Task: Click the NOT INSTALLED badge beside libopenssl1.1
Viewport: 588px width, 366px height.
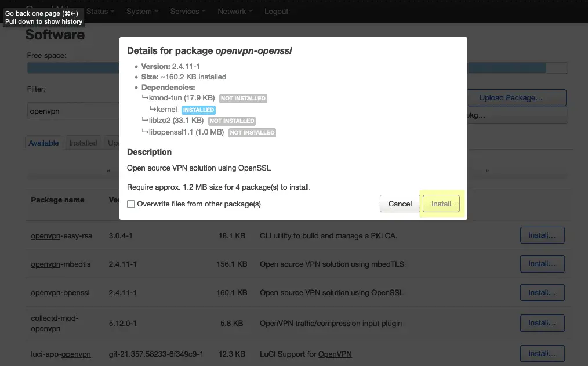Action: pos(252,132)
